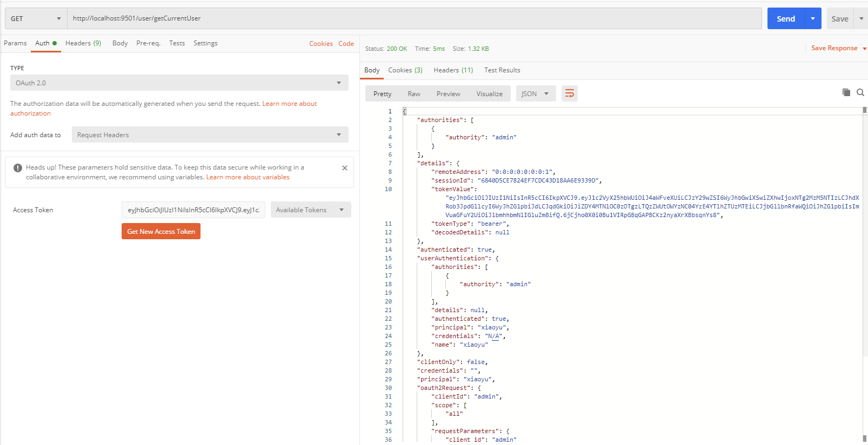868x445 pixels.
Task: Open the Headers (9) request tab
Action: [83, 43]
